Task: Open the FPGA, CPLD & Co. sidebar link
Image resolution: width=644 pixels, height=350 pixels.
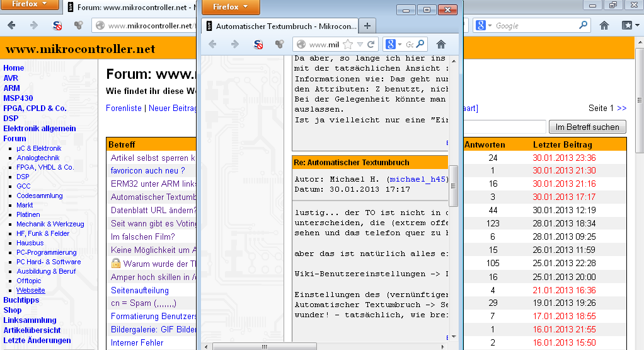Action: (x=35, y=108)
